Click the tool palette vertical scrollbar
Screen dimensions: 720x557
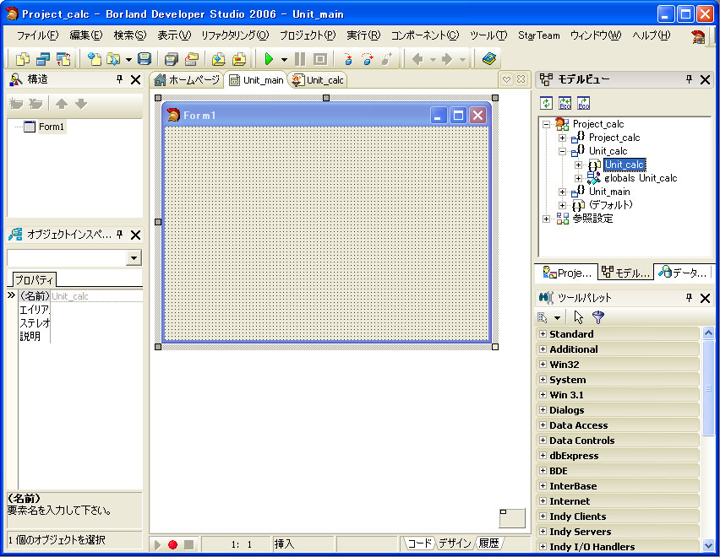[x=709, y=440]
